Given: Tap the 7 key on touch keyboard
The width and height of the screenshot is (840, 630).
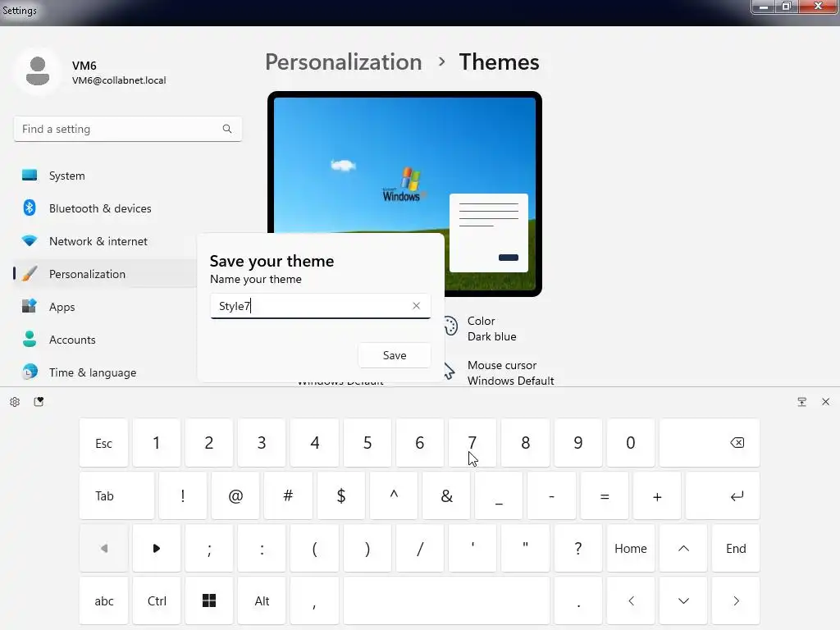Looking at the screenshot, I should tap(472, 443).
